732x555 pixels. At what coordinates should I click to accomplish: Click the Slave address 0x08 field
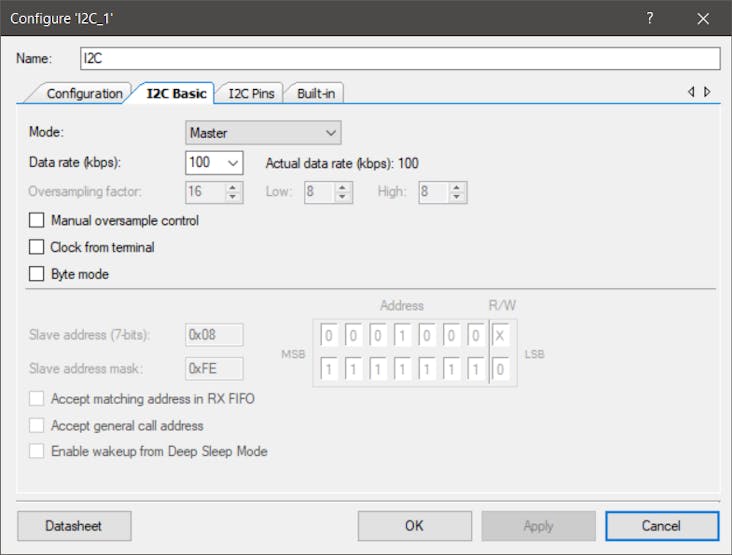coord(214,334)
